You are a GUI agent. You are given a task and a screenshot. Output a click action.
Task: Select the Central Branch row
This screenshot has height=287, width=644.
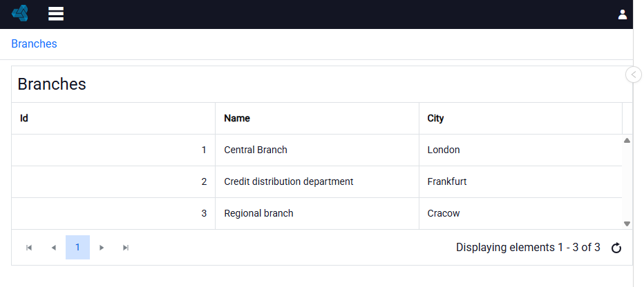tap(316, 150)
